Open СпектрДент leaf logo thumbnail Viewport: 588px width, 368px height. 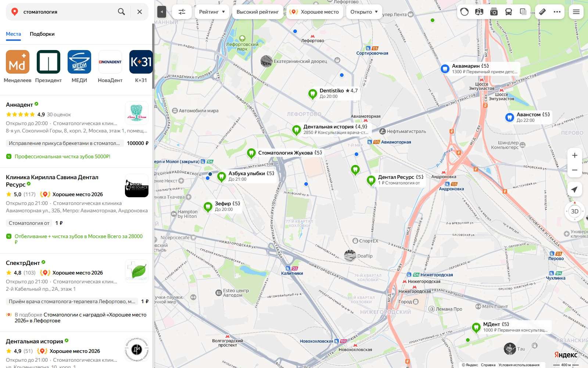[137, 271]
